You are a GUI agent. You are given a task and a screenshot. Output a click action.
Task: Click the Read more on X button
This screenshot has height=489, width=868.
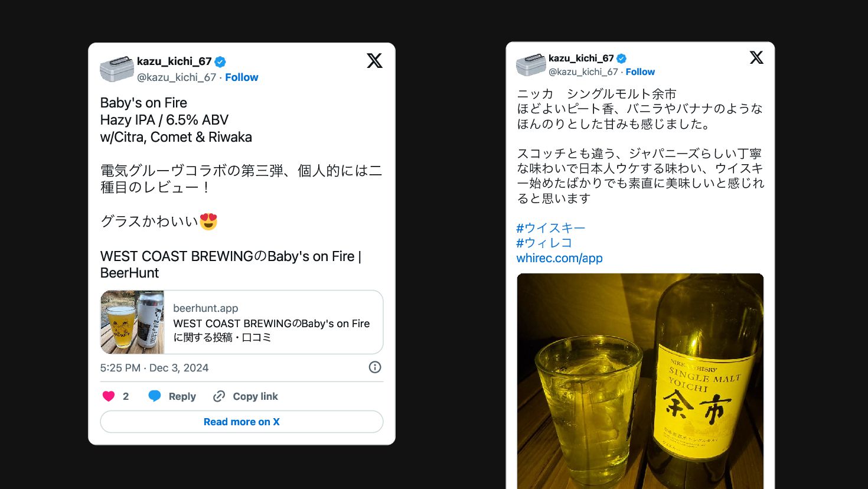(242, 422)
